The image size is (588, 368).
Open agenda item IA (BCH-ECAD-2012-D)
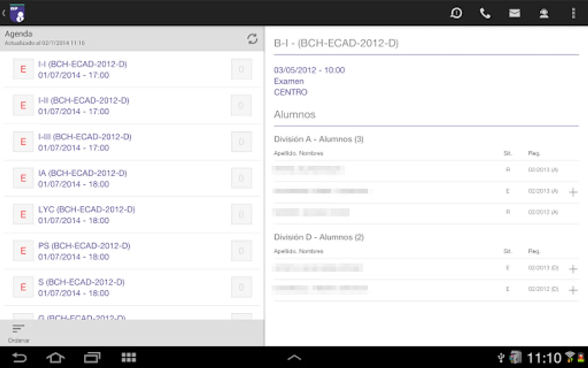tap(132, 178)
